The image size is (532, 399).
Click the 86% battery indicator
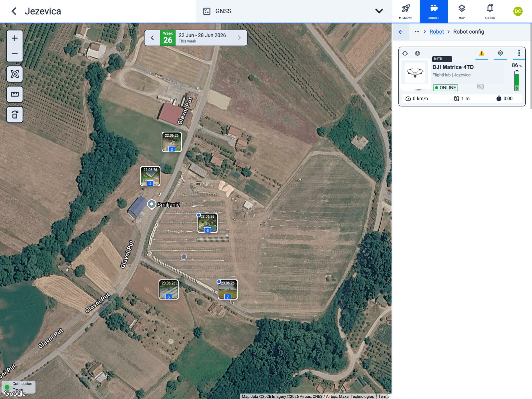(x=517, y=77)
